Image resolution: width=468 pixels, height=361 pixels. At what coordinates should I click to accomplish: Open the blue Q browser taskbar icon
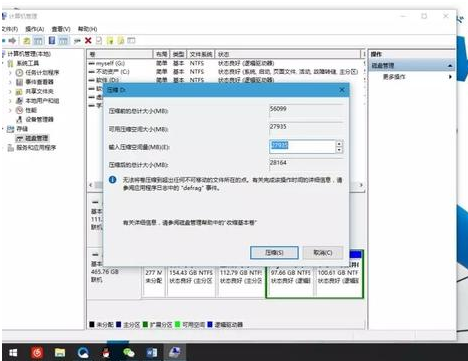[x=83, y=353]
